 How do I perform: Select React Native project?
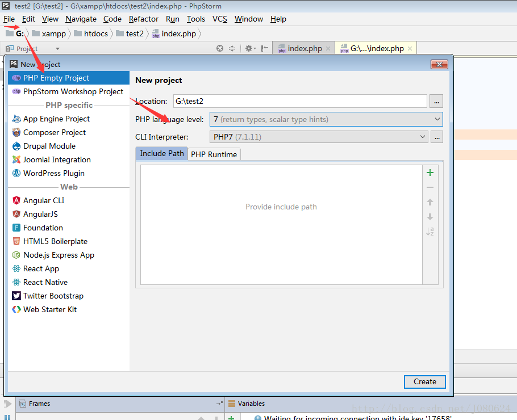[x=69, y=282]
